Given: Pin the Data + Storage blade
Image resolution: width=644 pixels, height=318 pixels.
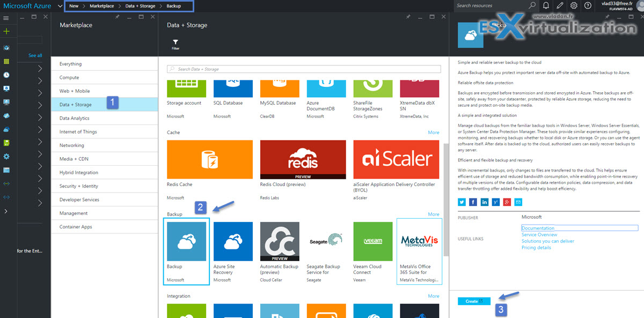Looking at the screenshot, I should [408, 17].
